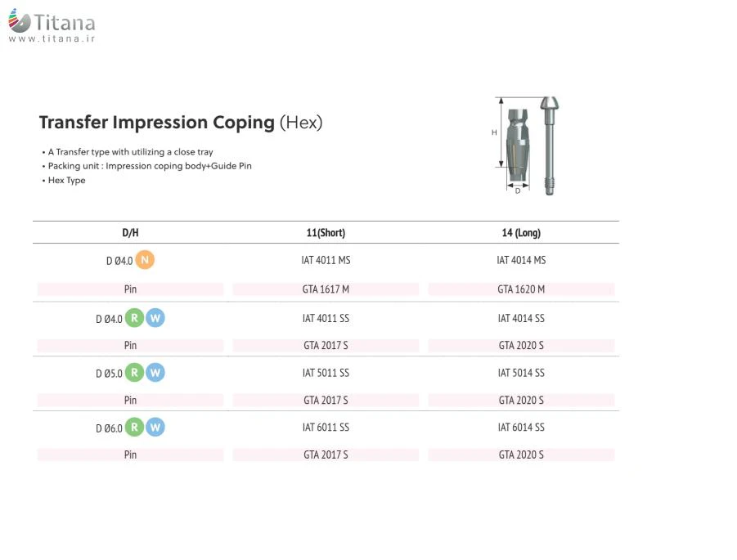
Task: Click the blue W badge beside D Ø6.0
Action: point(155,427)
